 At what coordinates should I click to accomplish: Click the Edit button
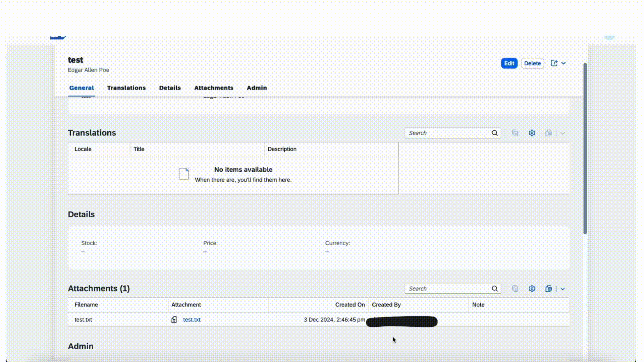click(509, 63)
